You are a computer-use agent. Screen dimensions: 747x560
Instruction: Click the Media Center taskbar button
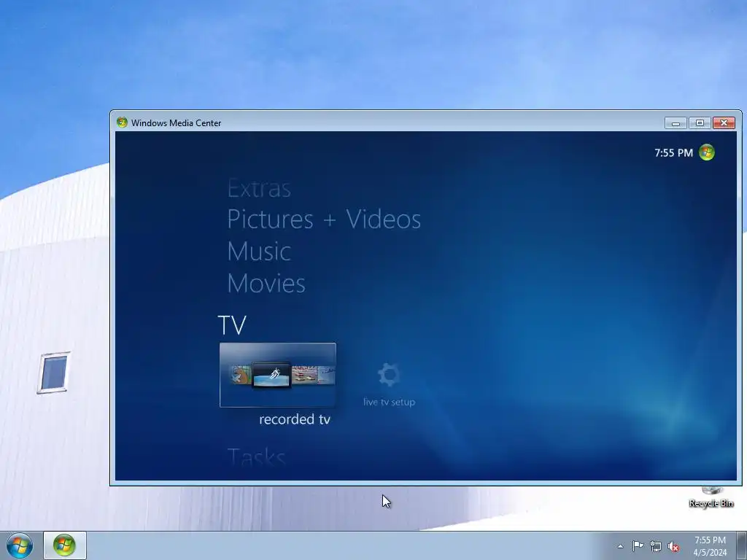pyautogui.click(x=65, y=545)
